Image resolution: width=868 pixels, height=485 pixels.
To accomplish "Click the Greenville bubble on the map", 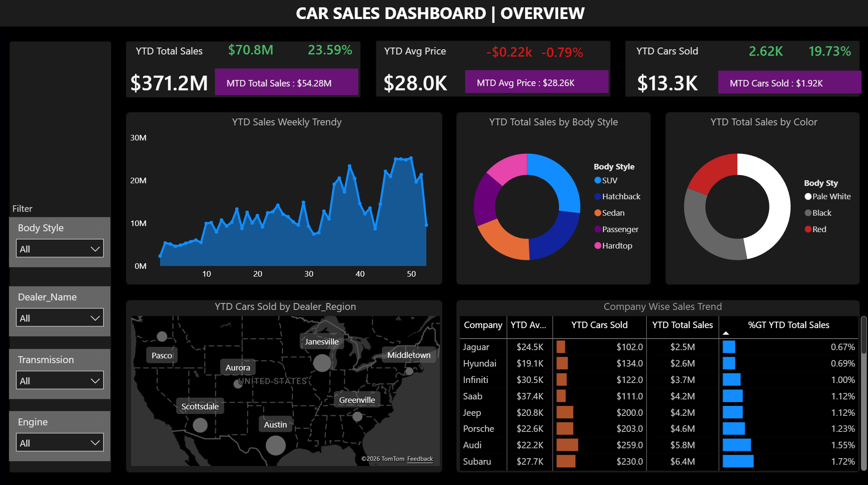I will point(357,417).
